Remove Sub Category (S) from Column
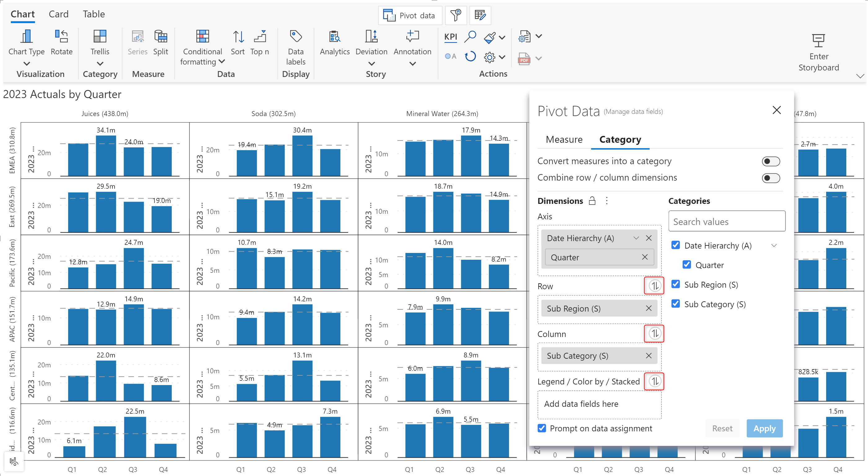The image size is (868, 476). tap(648, 356)
